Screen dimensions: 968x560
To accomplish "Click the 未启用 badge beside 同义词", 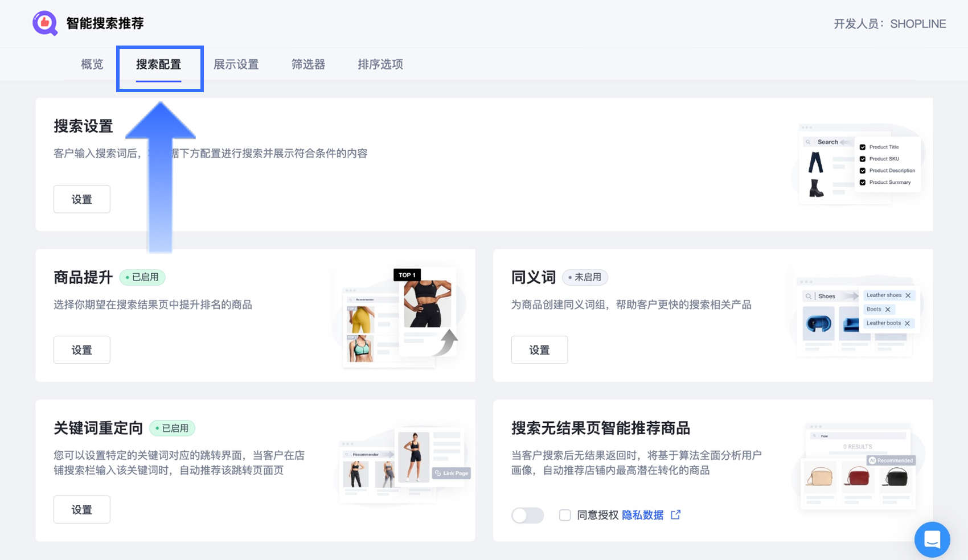I will [585, 277].
